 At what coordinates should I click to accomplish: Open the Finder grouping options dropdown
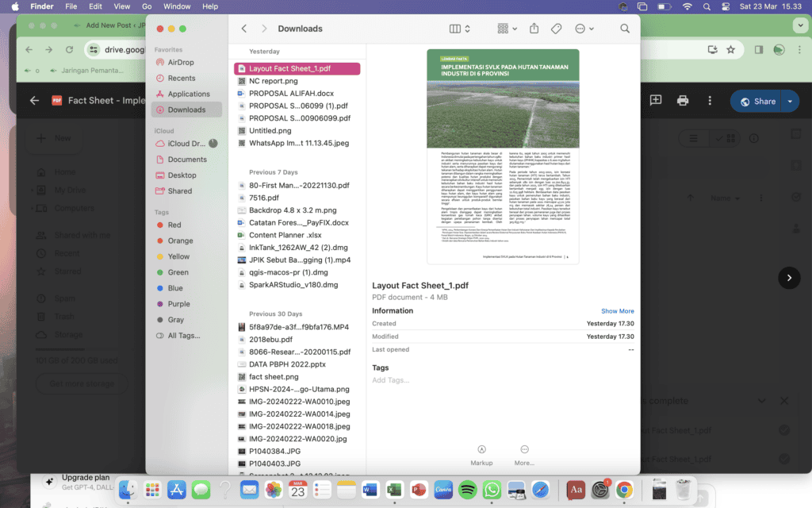507,29
